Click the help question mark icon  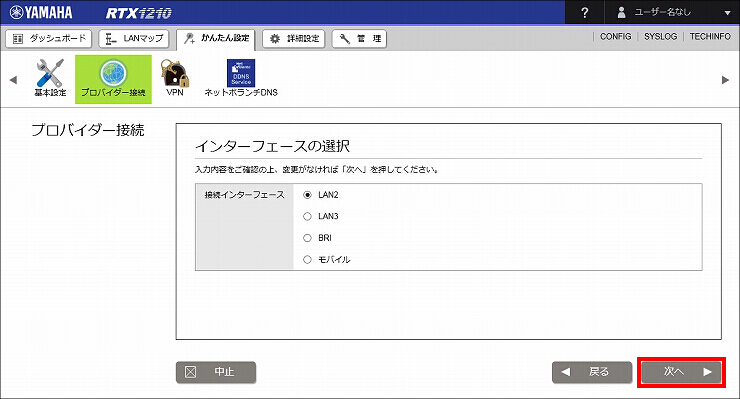point(585,12)
